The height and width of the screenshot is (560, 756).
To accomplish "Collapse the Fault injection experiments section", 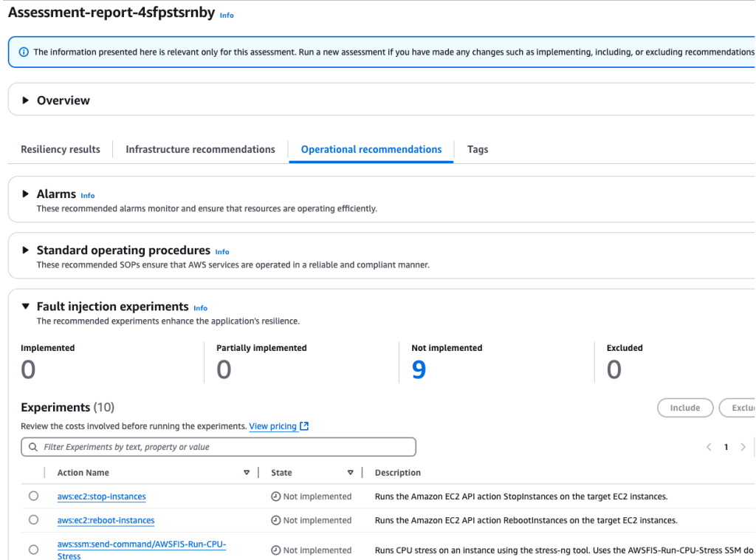I will pyautogui.click(x=25, y=307).
